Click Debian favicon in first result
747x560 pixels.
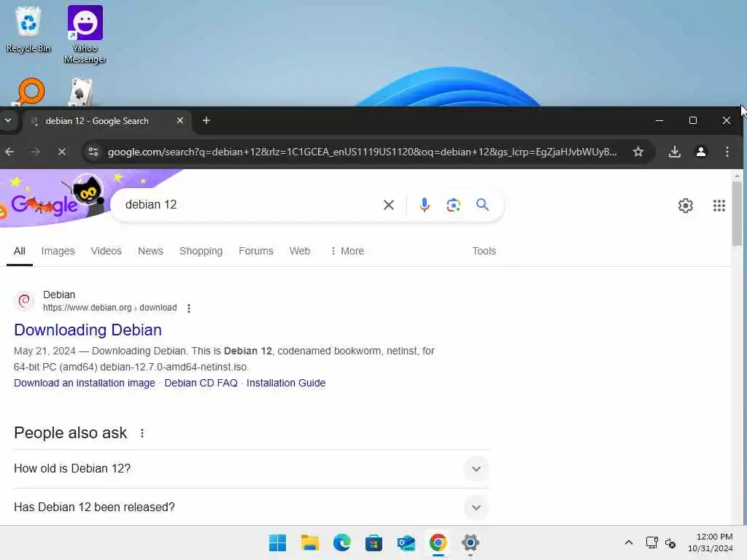24,301
